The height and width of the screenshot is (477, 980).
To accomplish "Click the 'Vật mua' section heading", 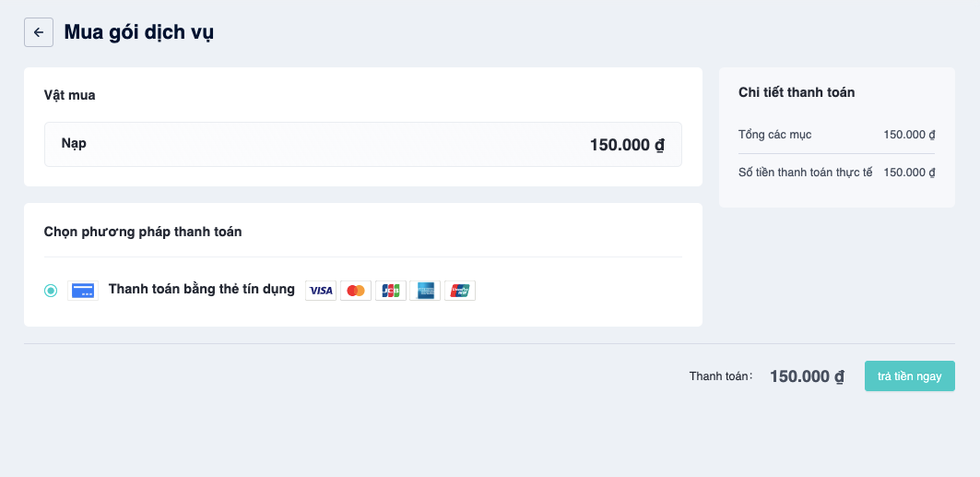I will (x=70, y=95).
